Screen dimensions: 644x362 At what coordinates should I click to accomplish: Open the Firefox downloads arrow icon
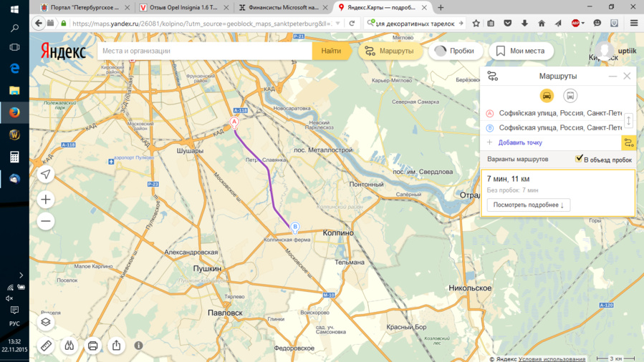524,24
